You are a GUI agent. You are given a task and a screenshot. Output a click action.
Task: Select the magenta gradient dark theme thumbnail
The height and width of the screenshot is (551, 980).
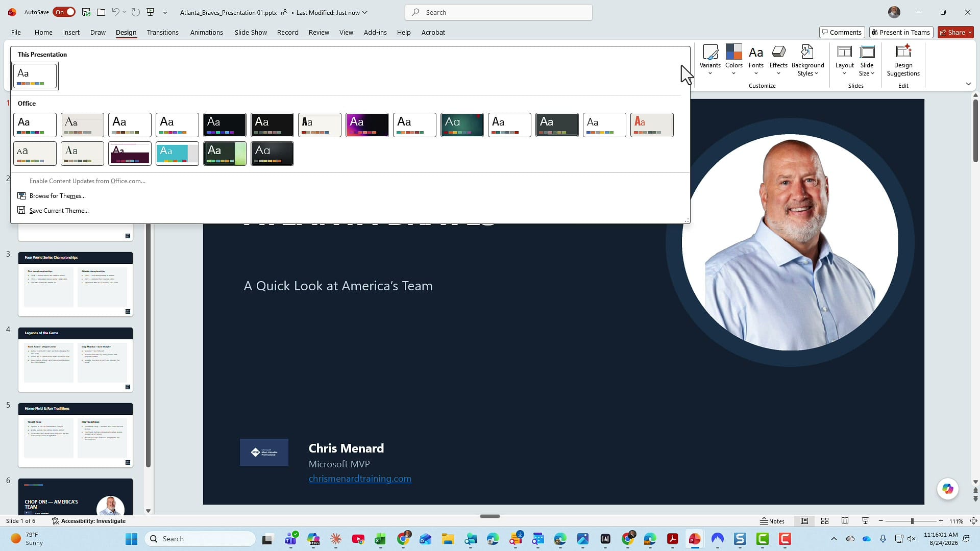tap(367, 125)
